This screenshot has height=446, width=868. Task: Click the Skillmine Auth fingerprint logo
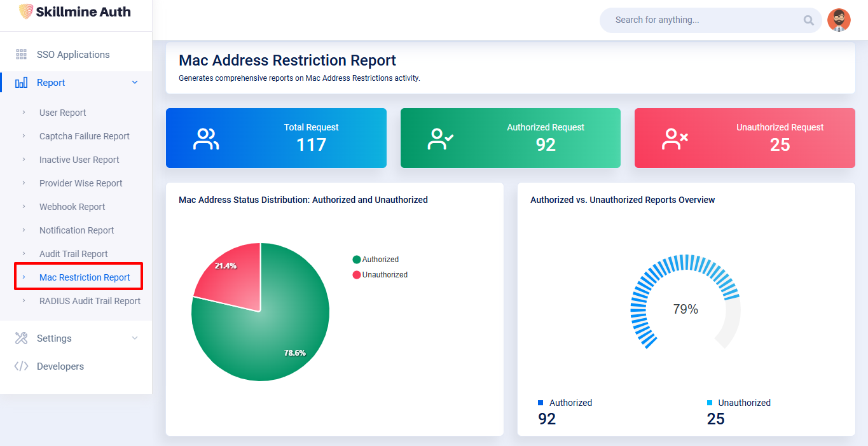click(26, 11)
